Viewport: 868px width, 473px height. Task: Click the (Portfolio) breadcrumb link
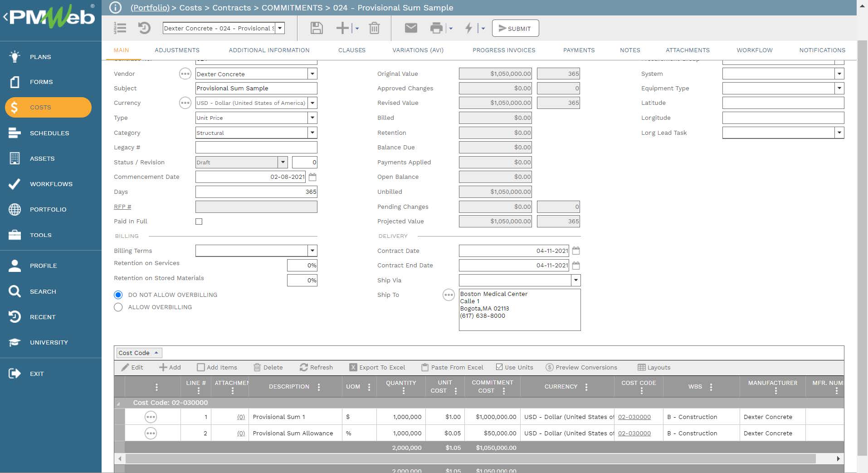pos(150,8)
